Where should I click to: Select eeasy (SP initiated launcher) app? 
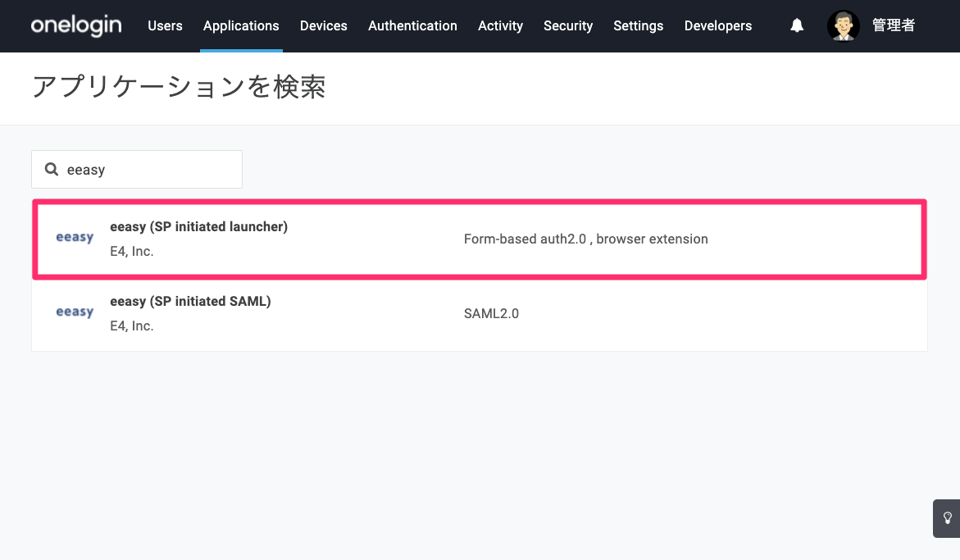[x=480, y=239]
